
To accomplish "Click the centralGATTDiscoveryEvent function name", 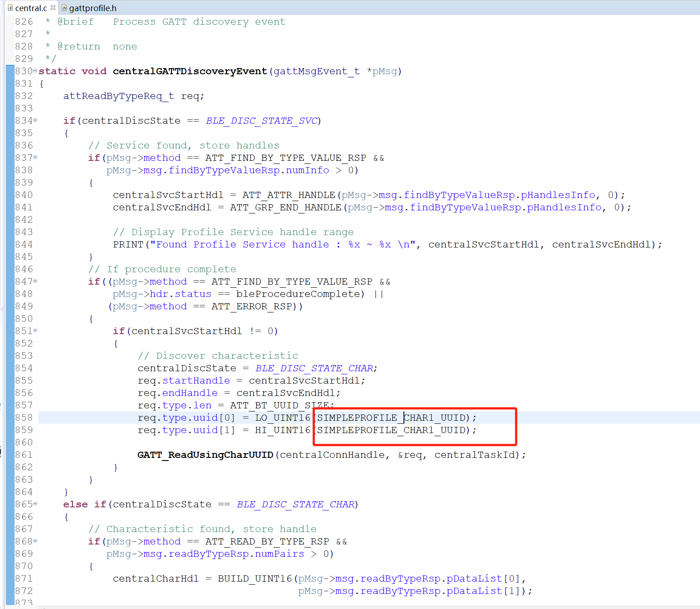I will point(190,71).
